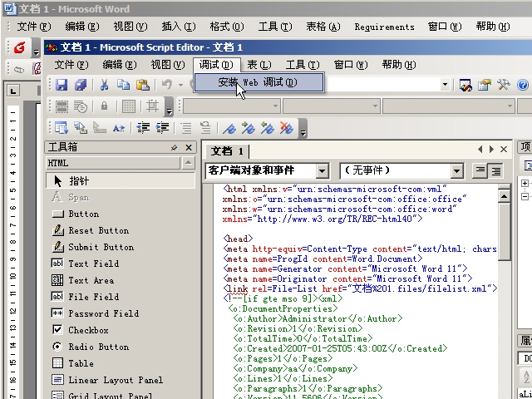This screenshot has height=399, width=532.
Task: Click the Word ruler tab selector L icon
Action: (x=13, y=91)
